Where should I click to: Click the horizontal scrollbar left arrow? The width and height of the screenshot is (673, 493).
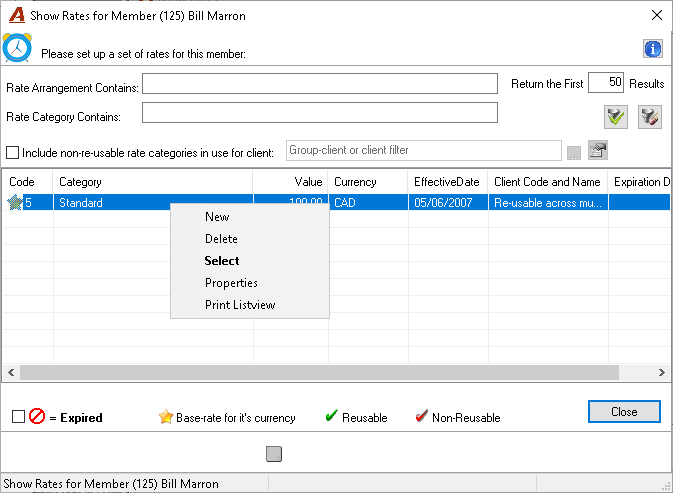point(11,372)
